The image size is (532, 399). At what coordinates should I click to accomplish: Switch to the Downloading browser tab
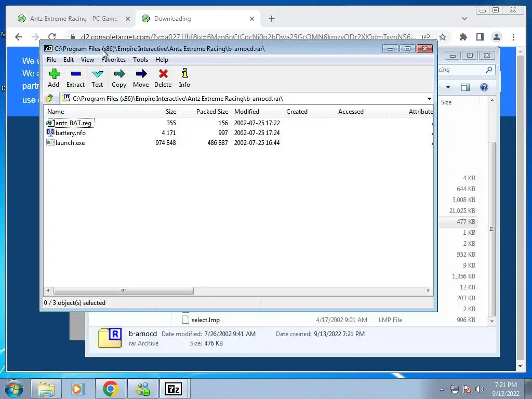click(x=197, y=19)
